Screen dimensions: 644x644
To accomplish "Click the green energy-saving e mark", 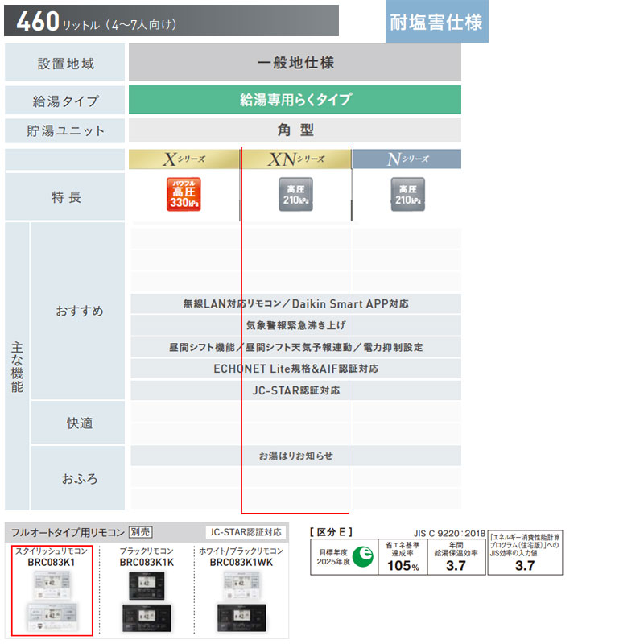I will (363, 556).
